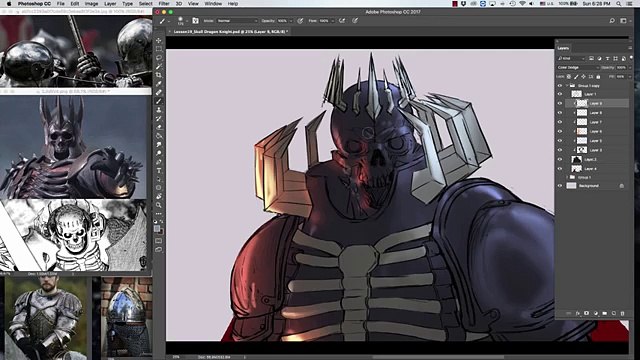Toggle Quick Mask mode icon
Screen dimensions: 640x360
coord(158,241)
